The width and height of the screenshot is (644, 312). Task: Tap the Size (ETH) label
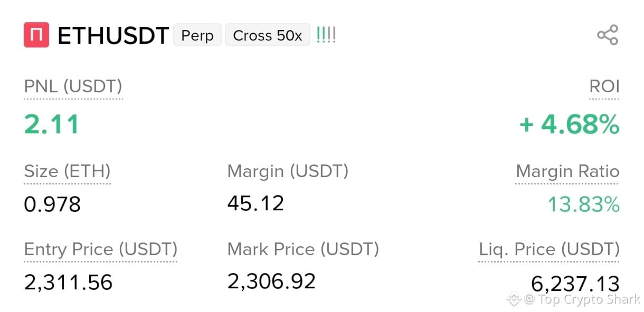(x=68, y=171)
